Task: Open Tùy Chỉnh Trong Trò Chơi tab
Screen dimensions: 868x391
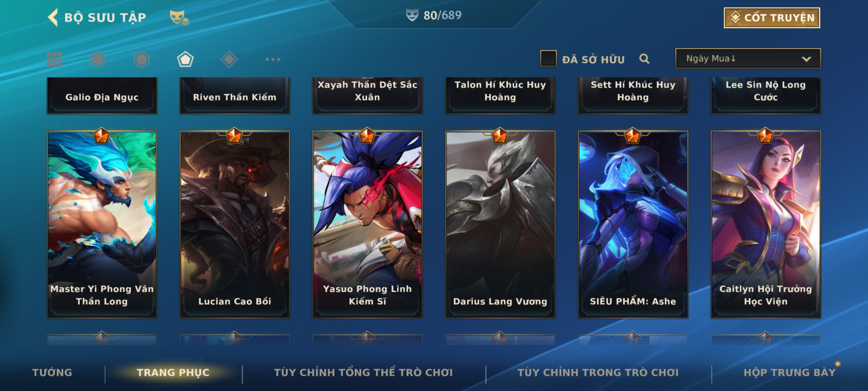Action: pyautogui.click(x=598, y=373)
